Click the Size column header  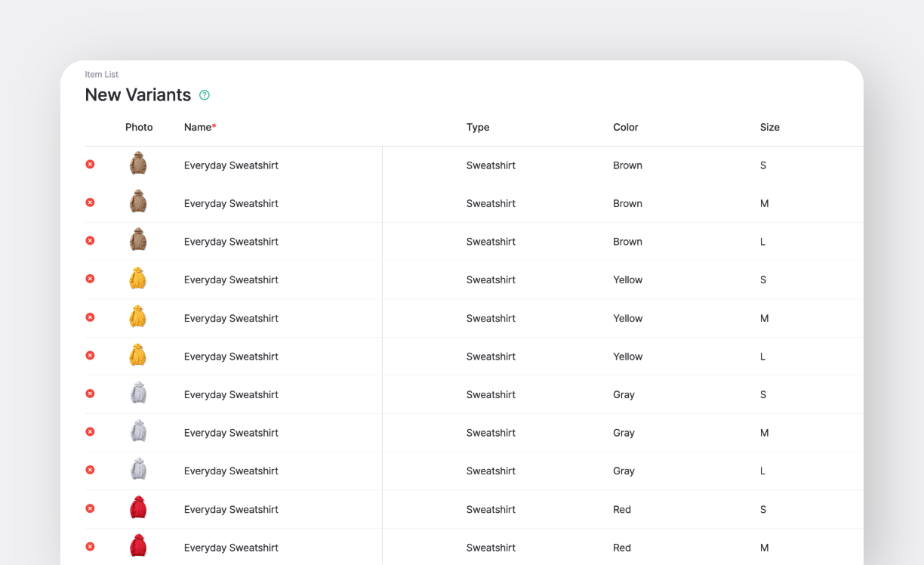pyautogui.click(x=769, y=127)
